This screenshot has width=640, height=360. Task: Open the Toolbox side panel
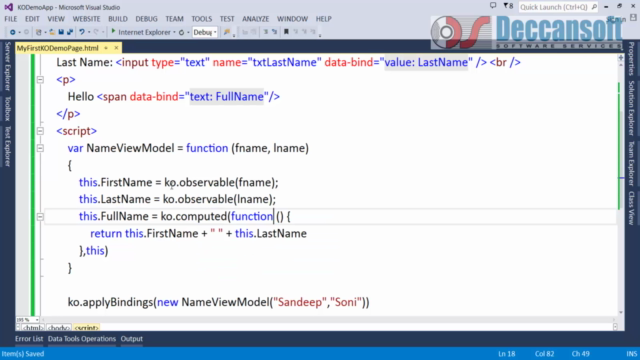point(7,109)
